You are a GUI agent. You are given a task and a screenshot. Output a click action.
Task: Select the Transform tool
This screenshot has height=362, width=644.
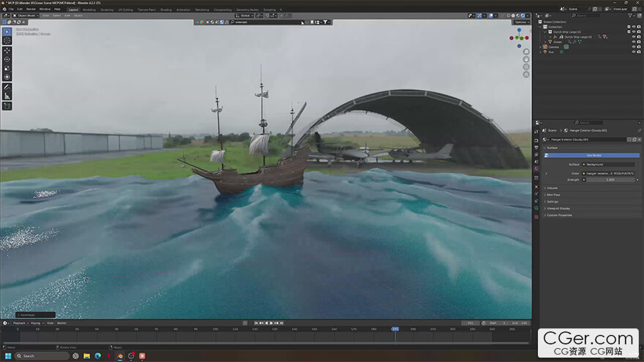point(7,77)
